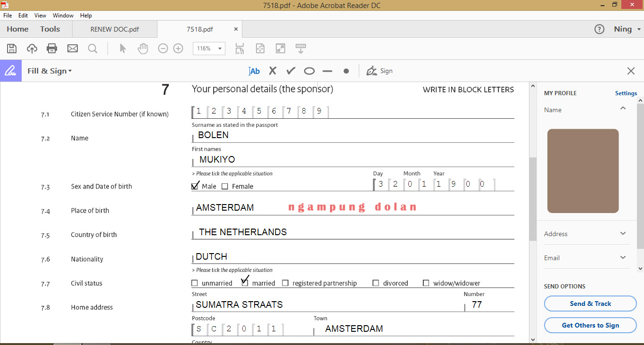
Task: Click the Nationality field DUTCH
Action: point(353,257)
